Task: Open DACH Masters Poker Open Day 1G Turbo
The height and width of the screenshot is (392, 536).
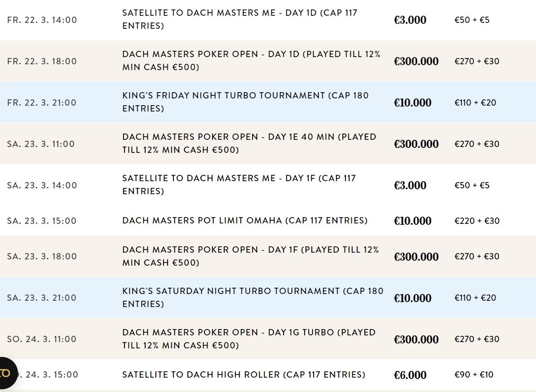Action: coord(249,339)
